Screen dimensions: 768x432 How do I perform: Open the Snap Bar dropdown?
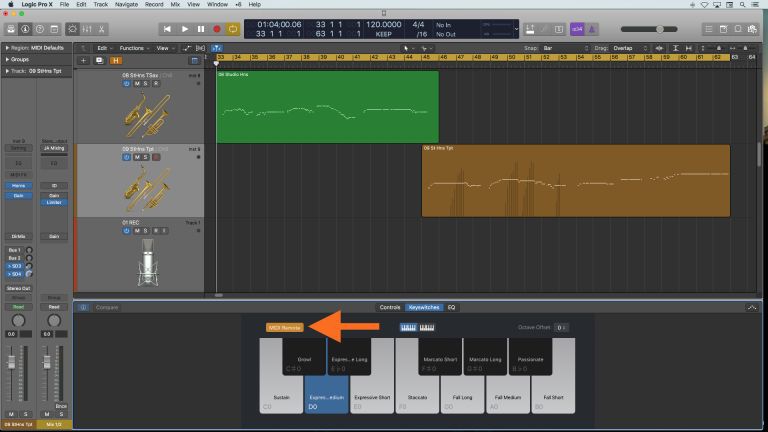(x=565, y=48)
